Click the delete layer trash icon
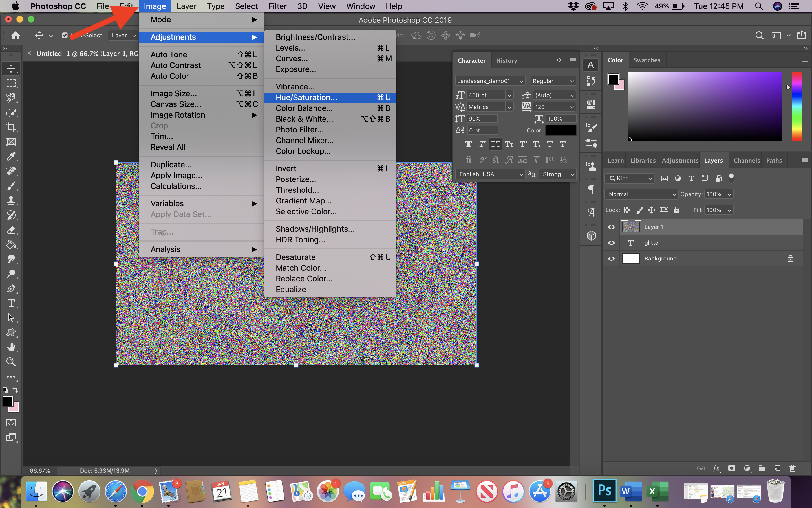 (x=793, y=468)
